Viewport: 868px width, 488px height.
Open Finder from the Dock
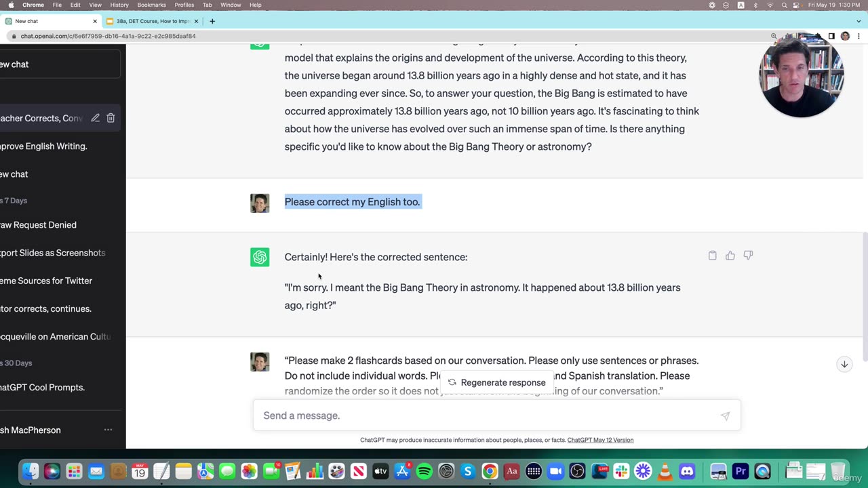tap(31, 470)
